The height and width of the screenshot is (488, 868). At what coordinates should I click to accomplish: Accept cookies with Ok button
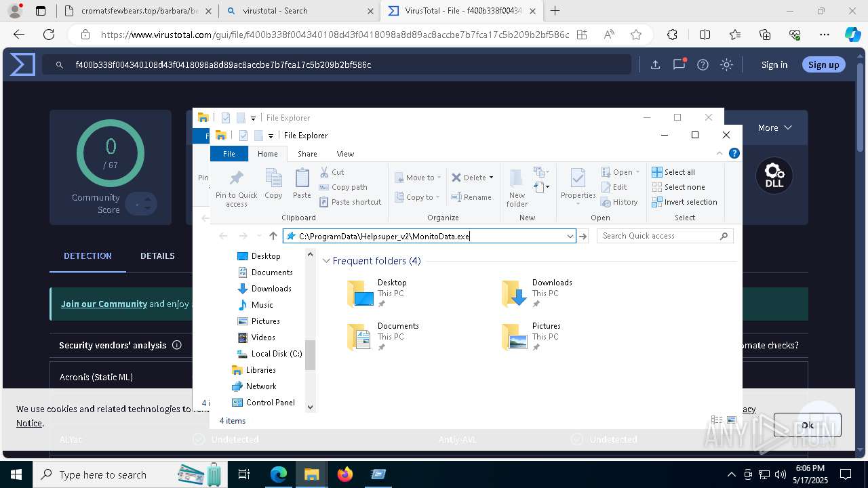click(x=807, y=425)
